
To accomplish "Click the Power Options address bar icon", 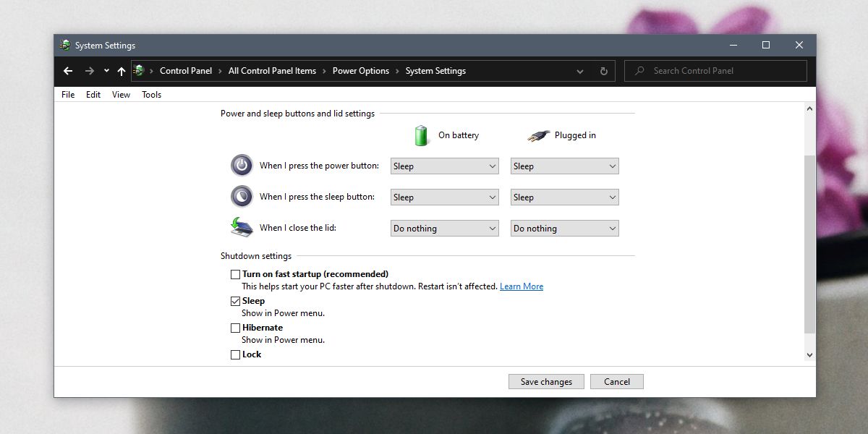I will (140, 71).
